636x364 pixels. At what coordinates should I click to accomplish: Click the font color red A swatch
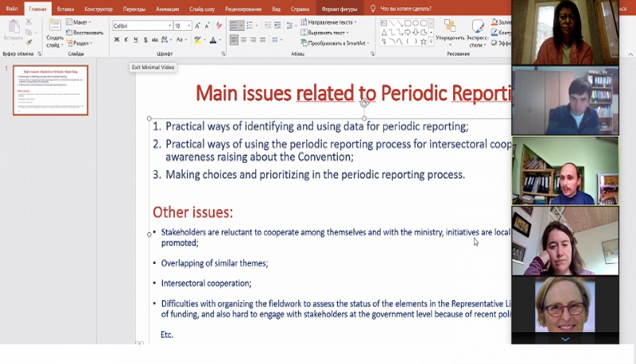(x=213, y=40)
